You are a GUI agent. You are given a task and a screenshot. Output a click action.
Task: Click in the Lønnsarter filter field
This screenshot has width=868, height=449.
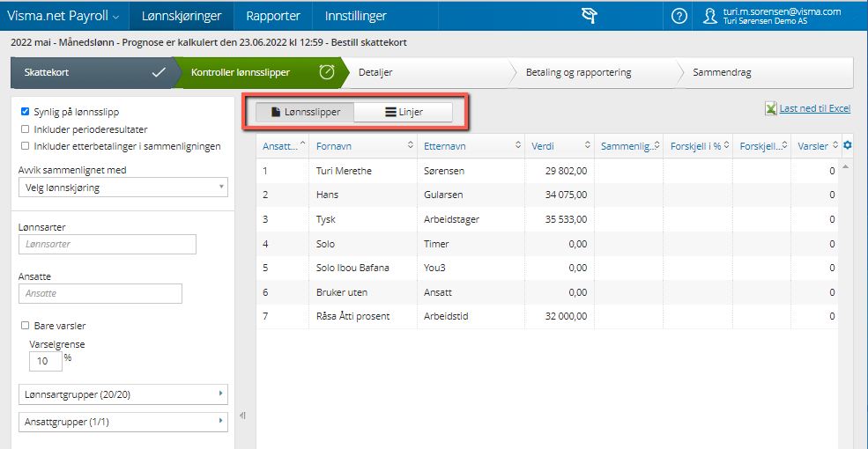click(x=108, y=244)
